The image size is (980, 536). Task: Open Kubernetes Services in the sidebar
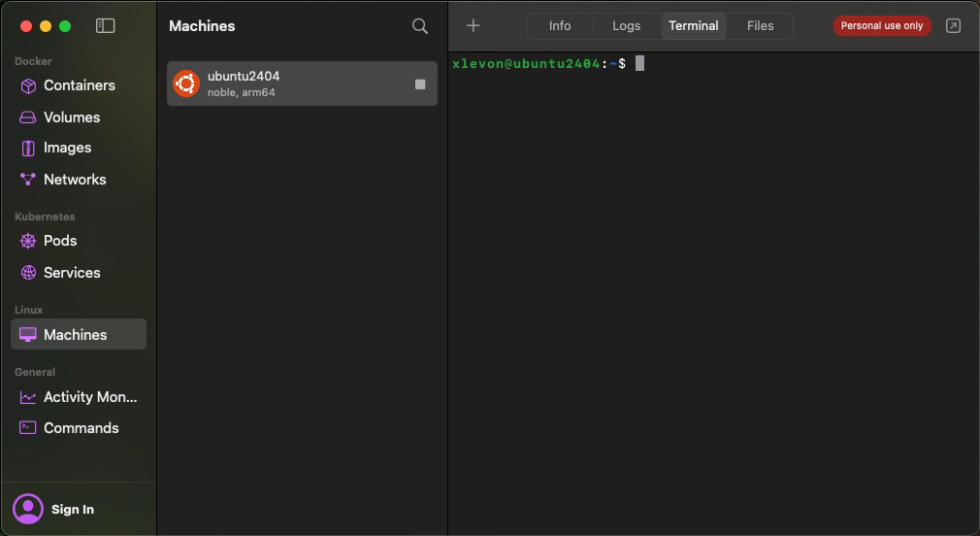tap(79, 273)
